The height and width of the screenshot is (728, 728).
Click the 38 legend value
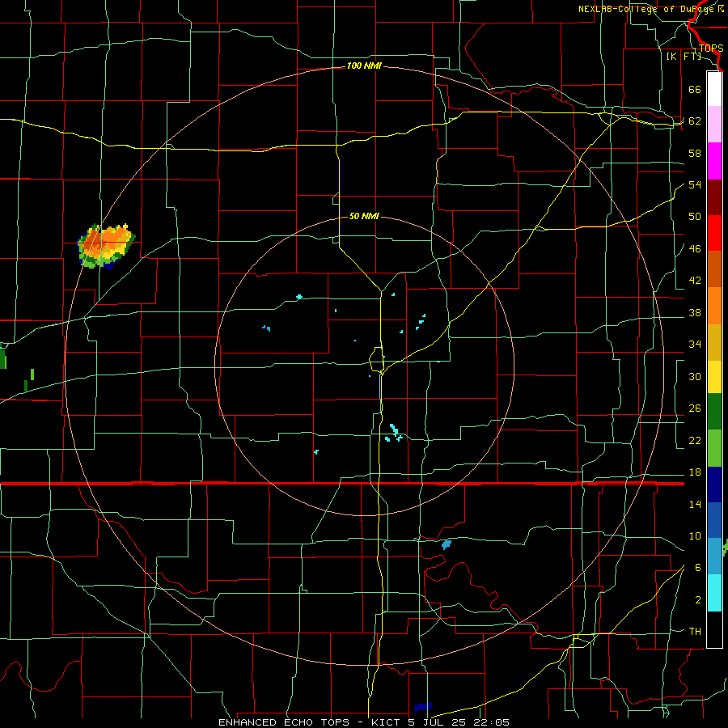pyautogui.click(x=695, y=312)
